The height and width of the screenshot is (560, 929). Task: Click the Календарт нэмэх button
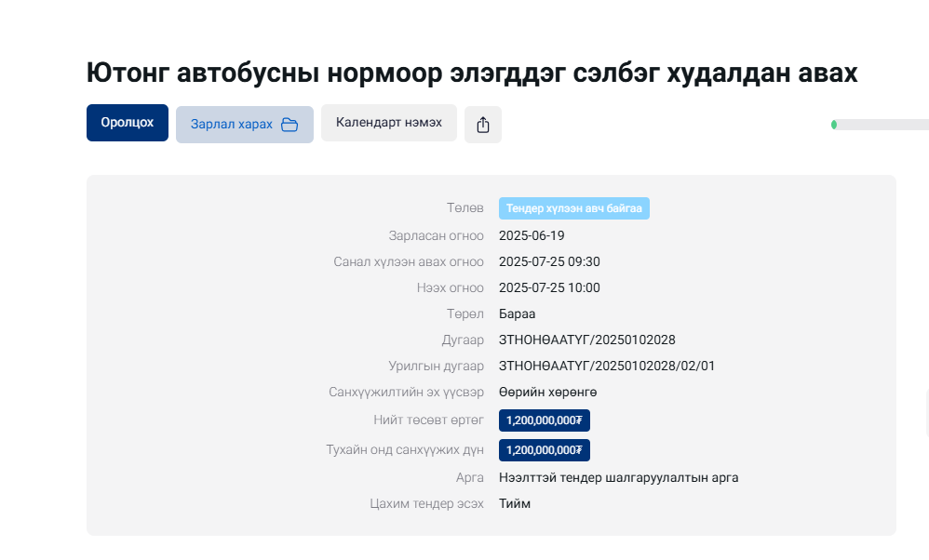coord(389,123)
